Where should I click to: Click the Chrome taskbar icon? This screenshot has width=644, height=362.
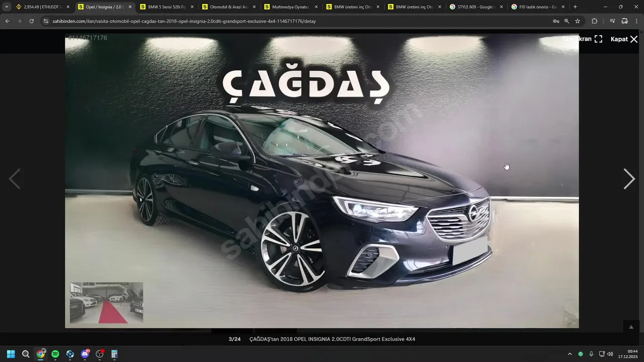tap(41, 354)
